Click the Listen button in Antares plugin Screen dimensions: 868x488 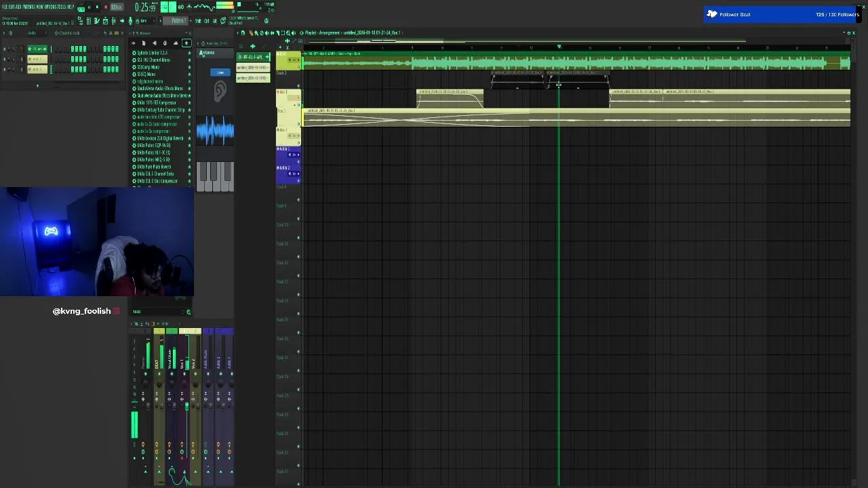220,73
